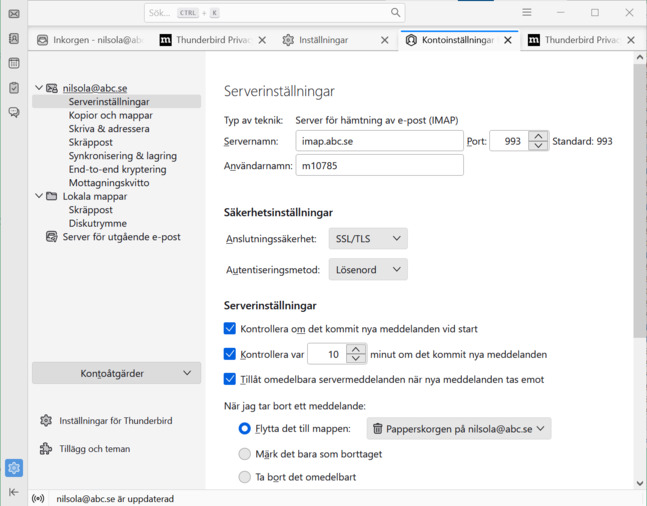Viewport: 647px width, 506px height.
Task: Select Märk det bara som borttaget radio
Action: [245, 454]
